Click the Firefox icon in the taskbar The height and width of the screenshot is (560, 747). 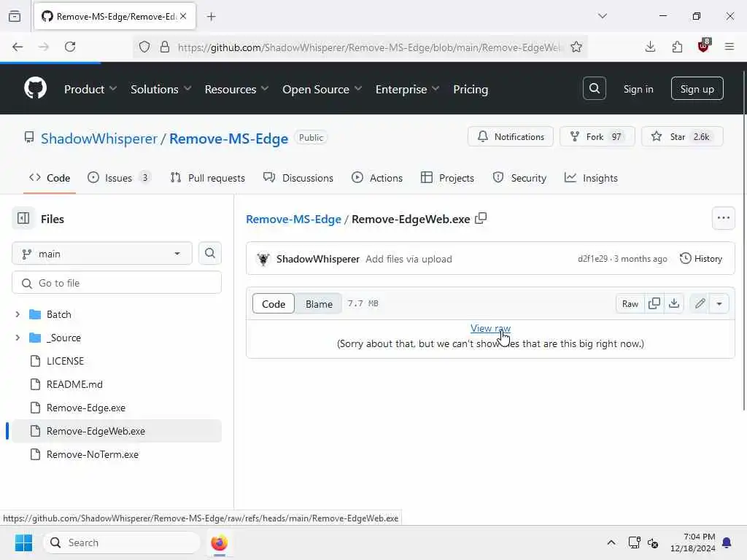click(219, 542)
